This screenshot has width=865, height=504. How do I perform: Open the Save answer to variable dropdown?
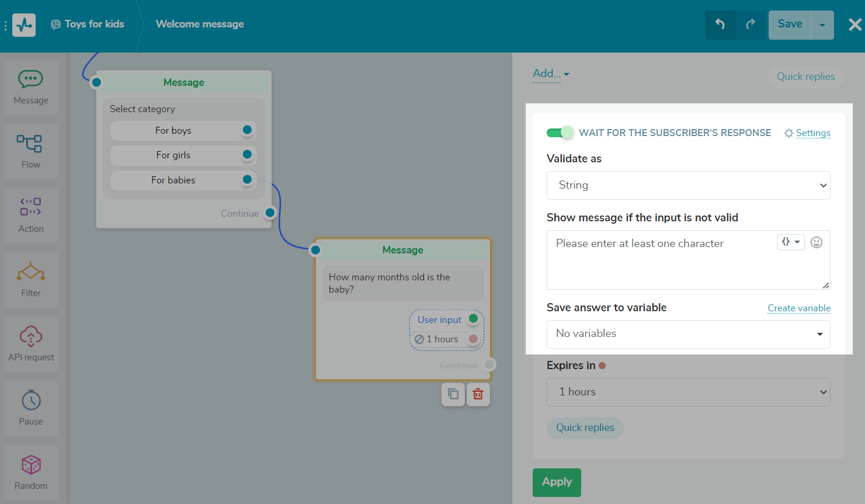click(688, 334)
